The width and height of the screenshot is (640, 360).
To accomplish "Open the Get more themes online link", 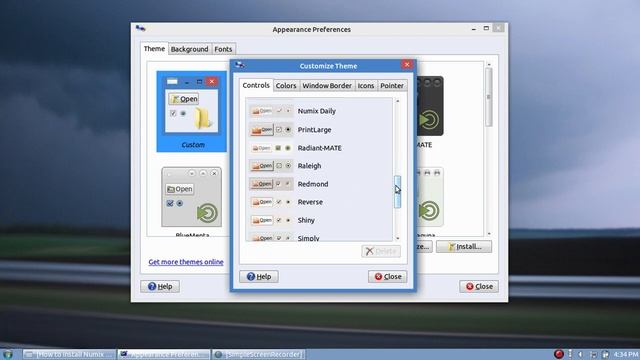I will click(x=186, y=262).
